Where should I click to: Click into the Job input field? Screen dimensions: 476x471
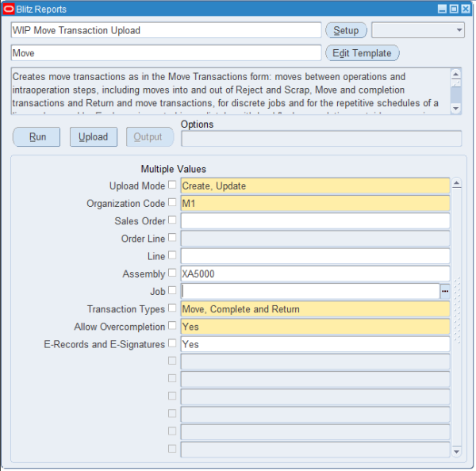pos(310,291)
